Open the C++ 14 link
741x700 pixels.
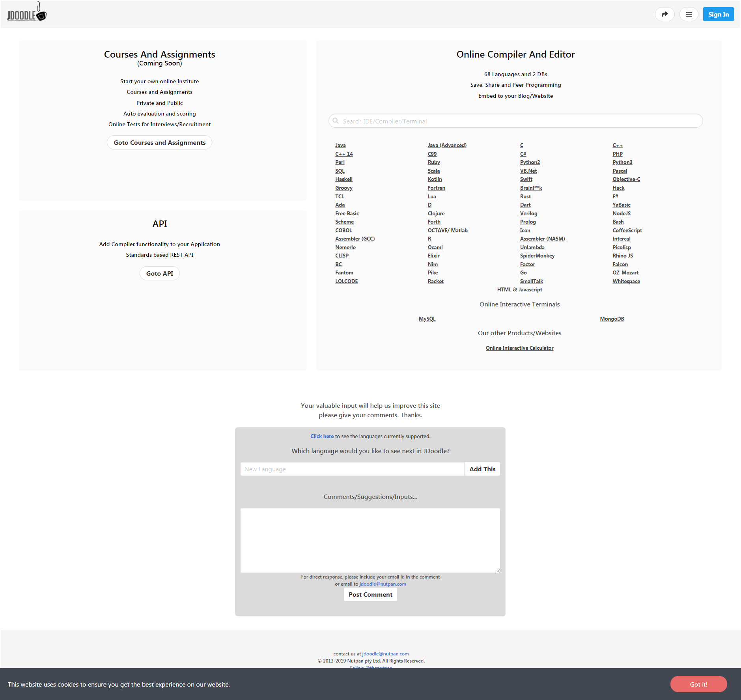click(x=344, y=154)
